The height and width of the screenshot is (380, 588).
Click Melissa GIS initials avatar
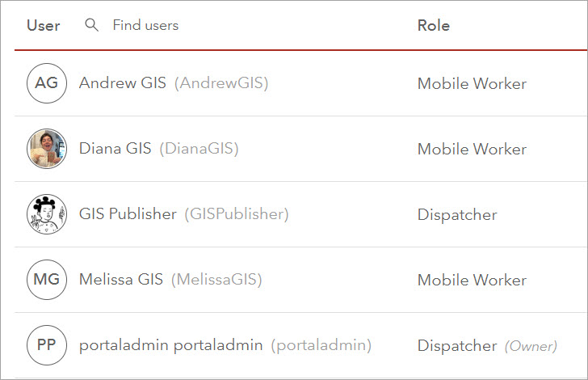(x=47, y=280)
